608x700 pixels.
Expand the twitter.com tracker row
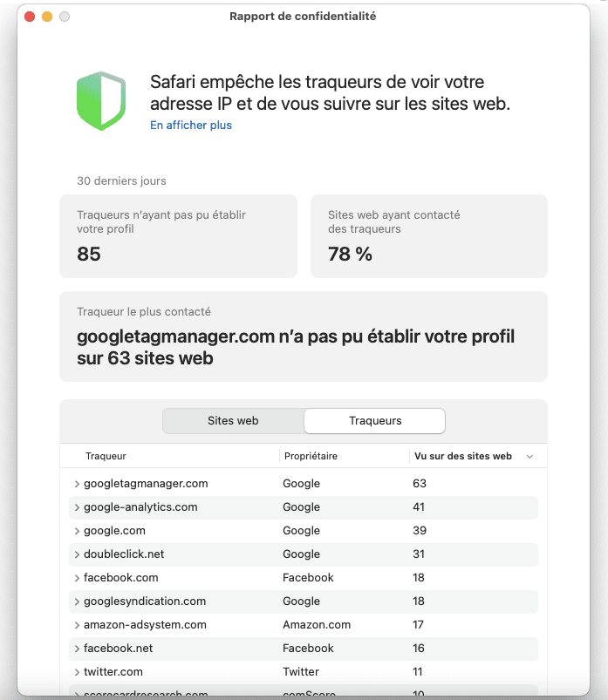[x=77, y=672]
